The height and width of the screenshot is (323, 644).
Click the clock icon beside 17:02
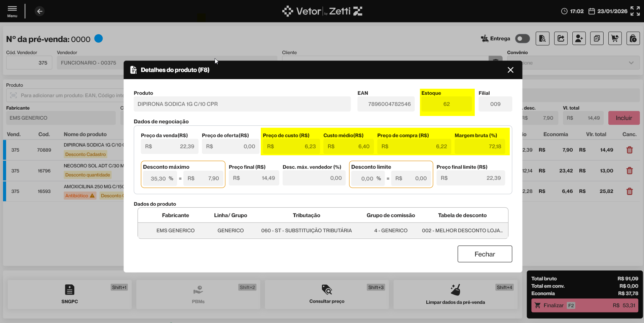[x=564, y=11]
